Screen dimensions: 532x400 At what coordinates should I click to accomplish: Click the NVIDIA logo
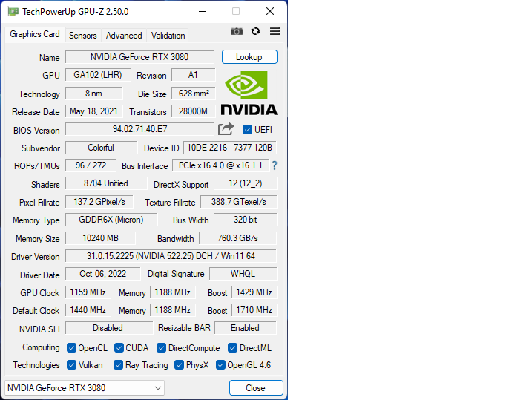[249, 93]
